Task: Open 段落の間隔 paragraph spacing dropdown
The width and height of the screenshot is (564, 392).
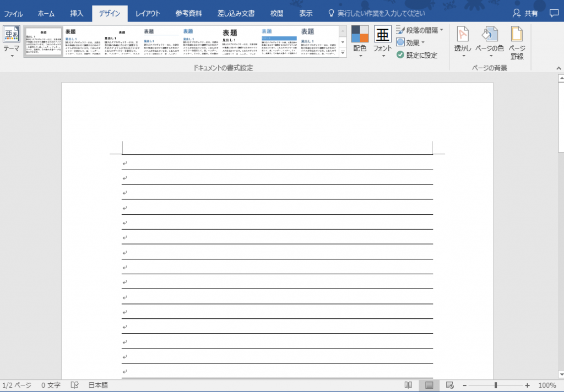Action: 420,30
